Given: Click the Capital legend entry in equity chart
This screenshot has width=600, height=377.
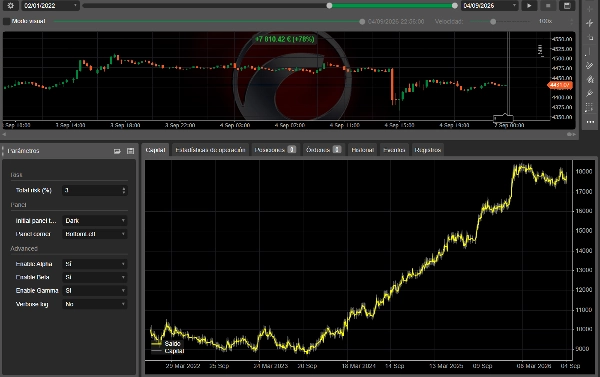Looking at the screenshot, I should coord(168,351).
